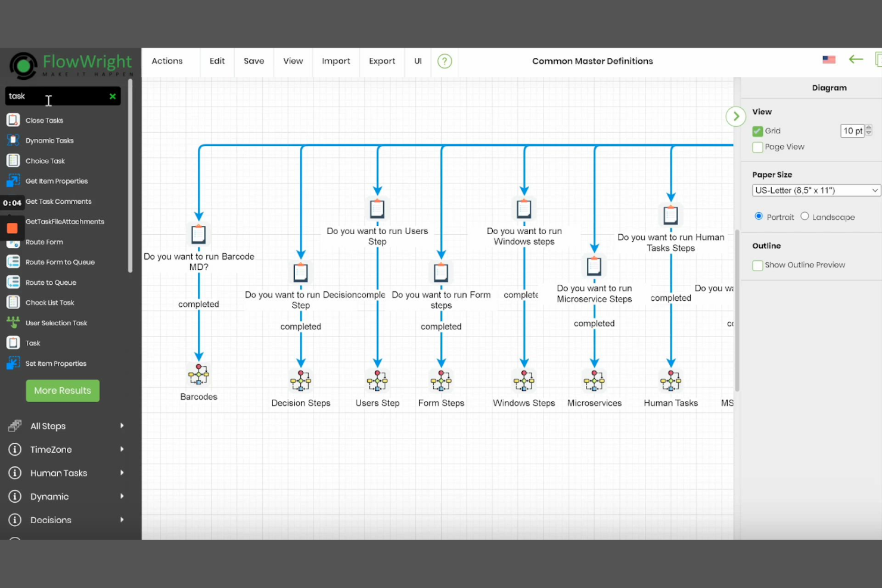Open the Actions menu
882x588 pixels.
[x=167, y=61]
